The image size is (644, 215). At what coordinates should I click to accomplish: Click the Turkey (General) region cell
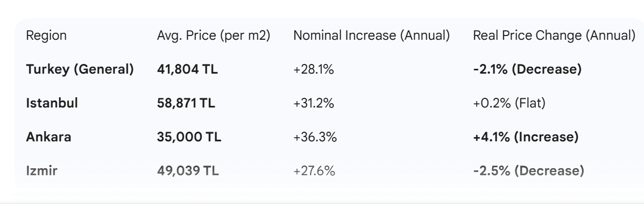click(x=80, y=70)
